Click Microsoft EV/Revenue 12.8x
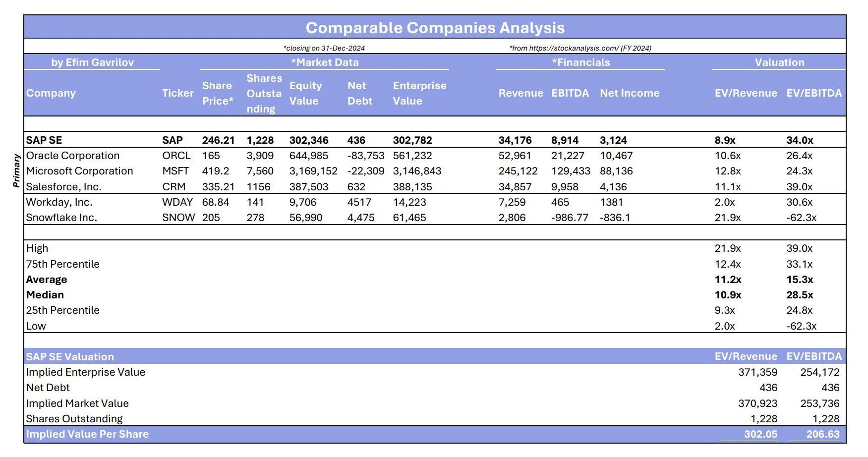The height and width of the screenshot is (457, 868). (x=728, y=171)
